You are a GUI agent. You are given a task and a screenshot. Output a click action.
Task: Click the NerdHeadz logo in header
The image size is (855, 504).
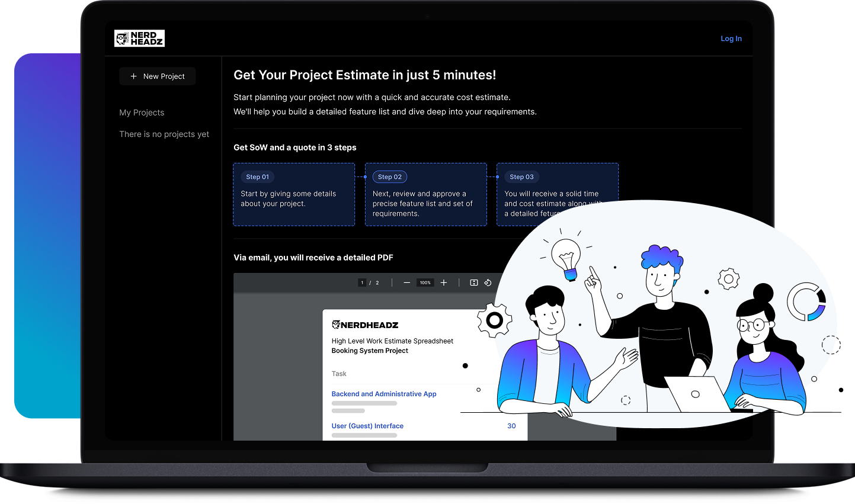(139, 38)
